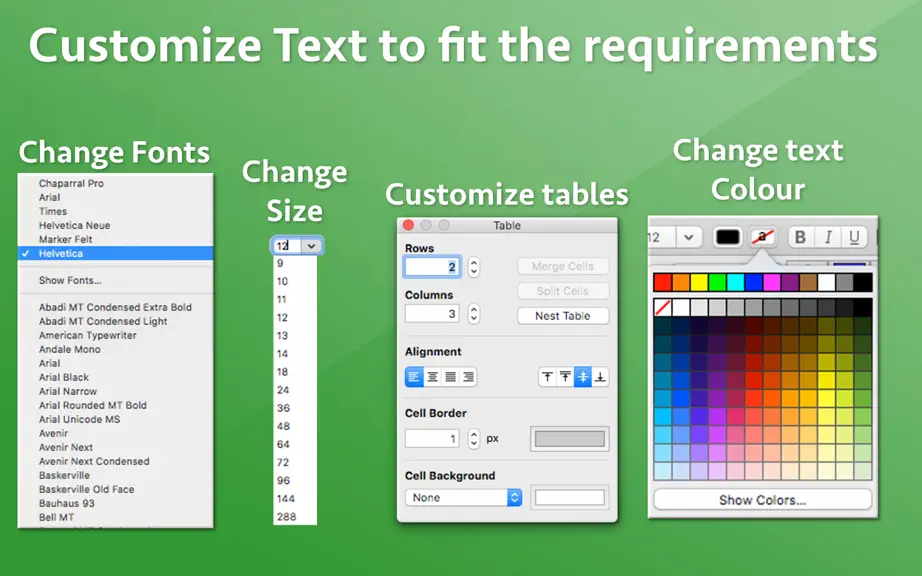This screenshot has width=922, height=576.
Task: Choose right horizontal alignment icon
Action: click(468, 377)
